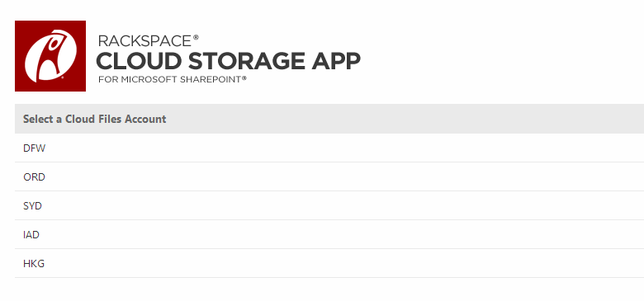Pick the IAD account entry
The width and height of the screenshot is (644, 301).
click(329, 234)
